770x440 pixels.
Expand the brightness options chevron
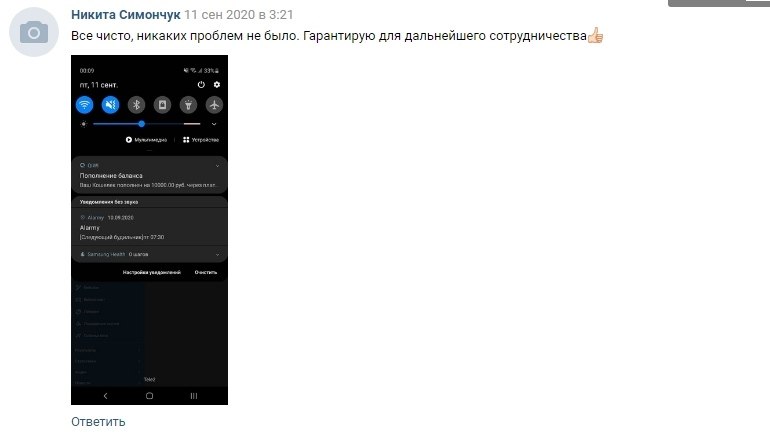pyautogui.click(x=214, y=124)
